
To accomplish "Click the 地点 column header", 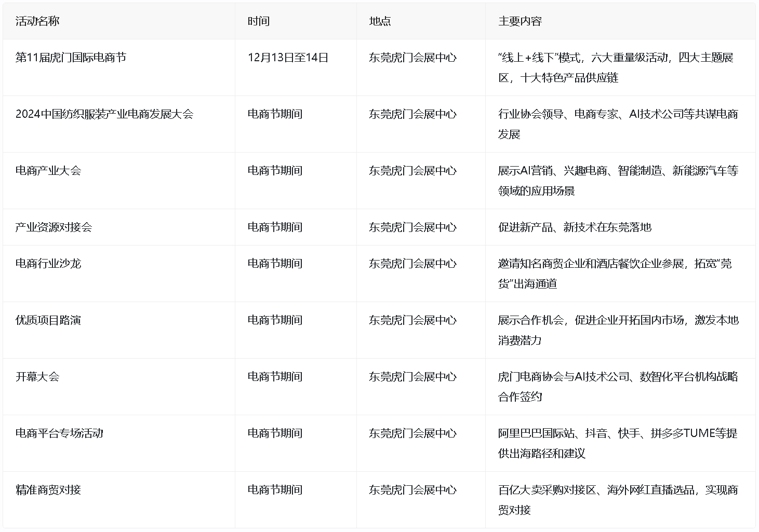I will (x=380, y=21).
